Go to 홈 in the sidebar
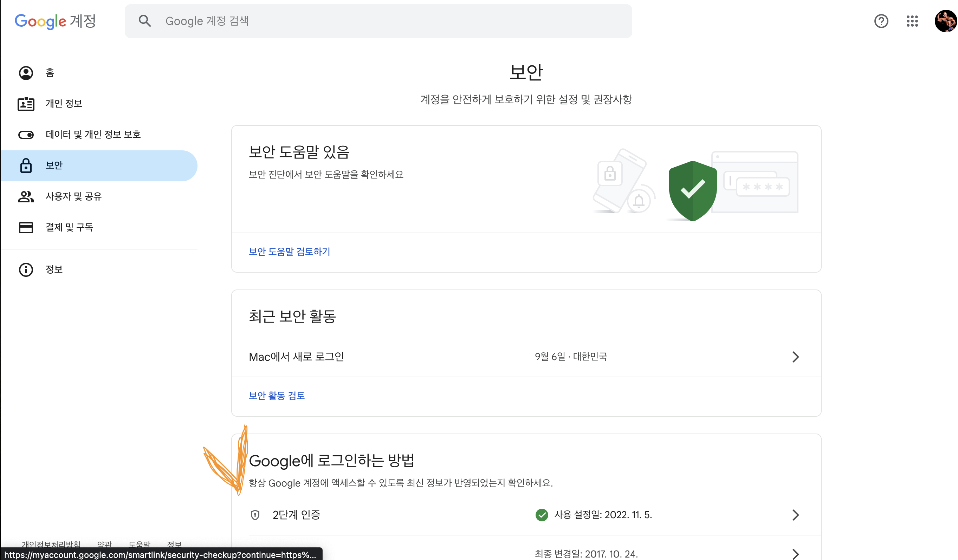Screen dimensions: 958x560 pyautogui.click(x=50, y=73)
